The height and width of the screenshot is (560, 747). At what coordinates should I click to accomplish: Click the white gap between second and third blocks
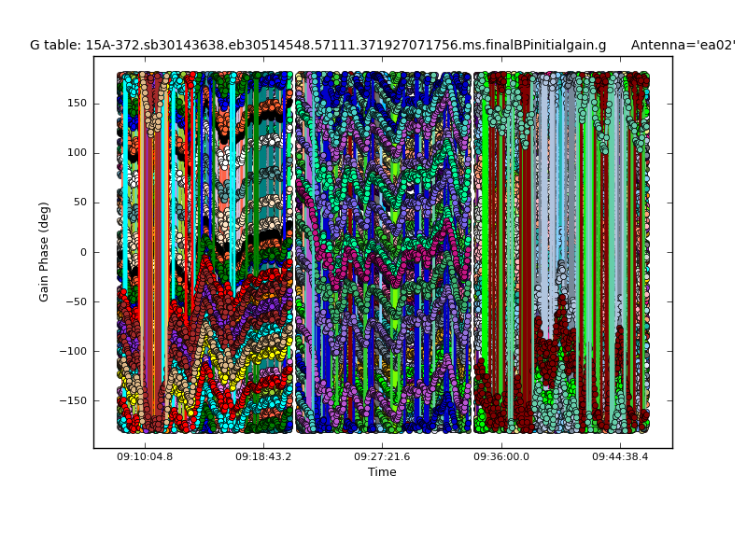coord(472,252)
